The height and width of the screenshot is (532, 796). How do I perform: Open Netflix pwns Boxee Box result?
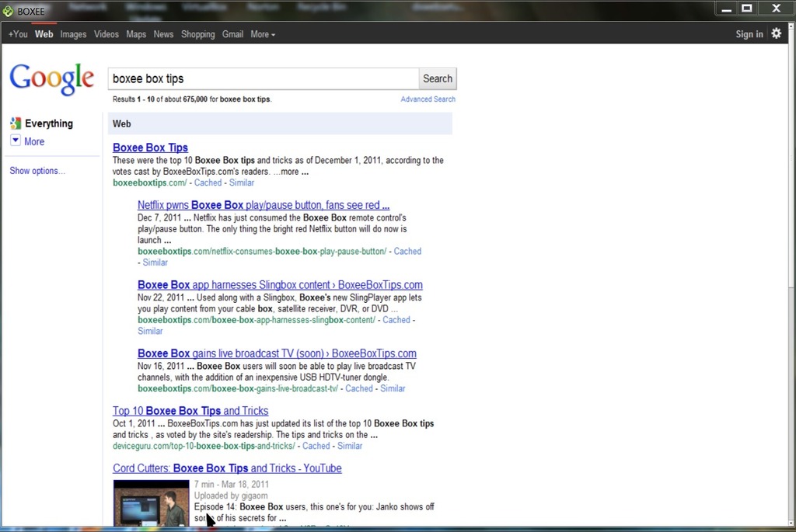(x=264, y=205)
